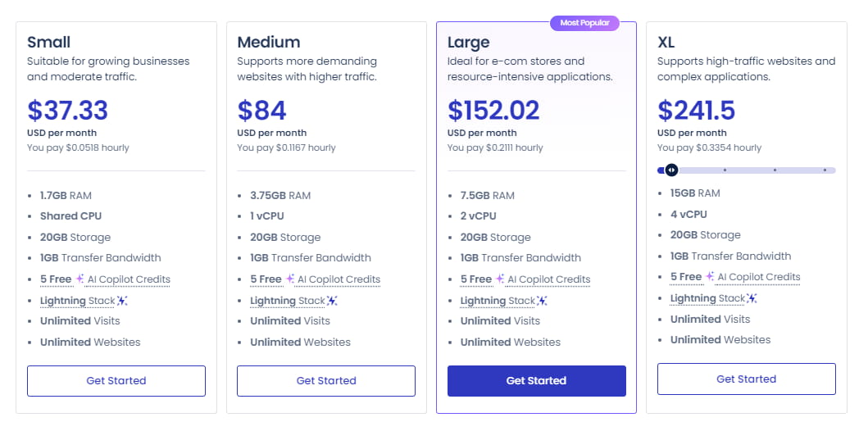Click the XL plan's slider handle

[671, 170]
